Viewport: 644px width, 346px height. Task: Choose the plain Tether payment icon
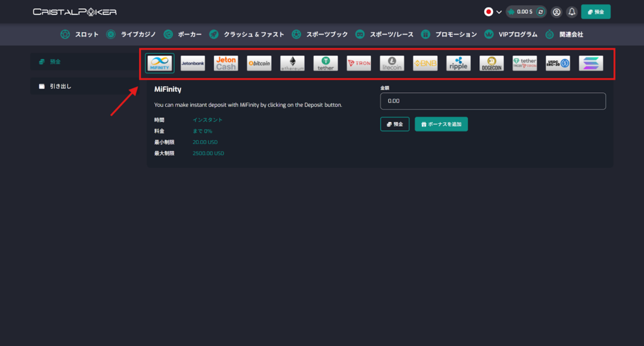point(326,64)
